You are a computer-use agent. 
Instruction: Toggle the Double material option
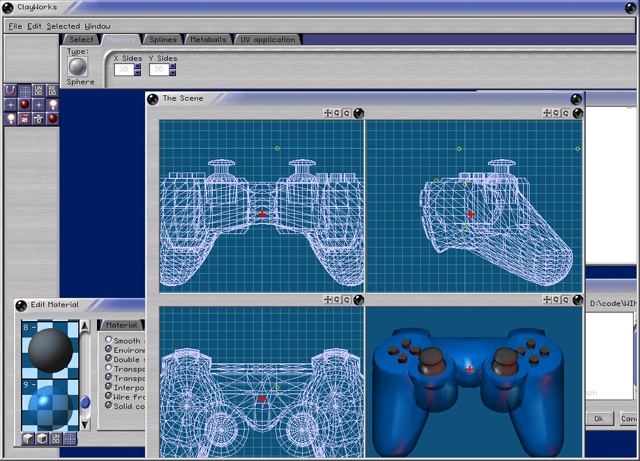[109, 358]
